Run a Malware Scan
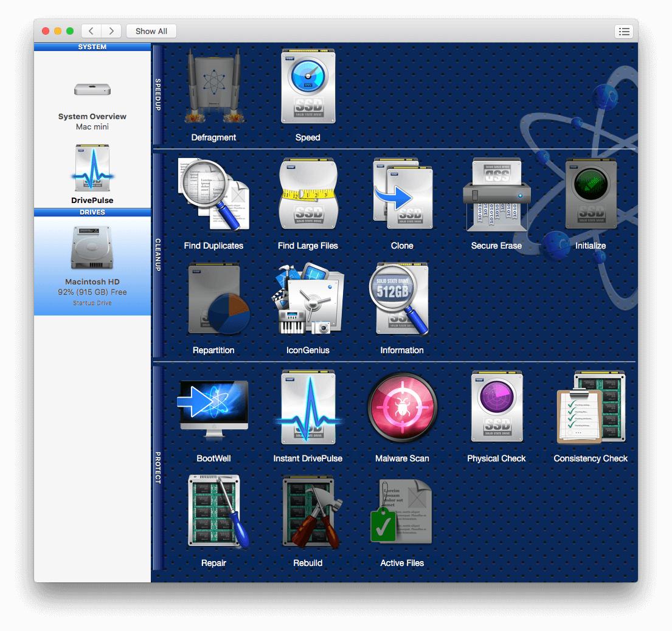Image resolution: width=672 pixels, height=631 pixels. (x=402, y=406)
